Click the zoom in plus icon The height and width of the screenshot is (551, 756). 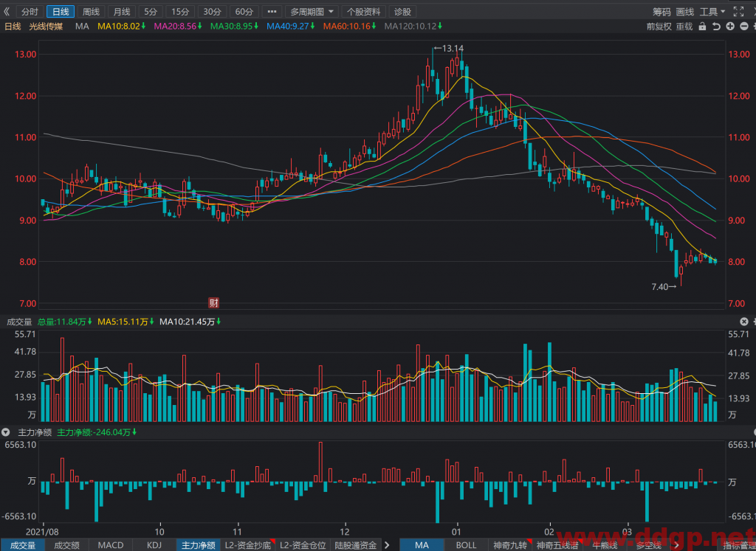pos(730,27)
